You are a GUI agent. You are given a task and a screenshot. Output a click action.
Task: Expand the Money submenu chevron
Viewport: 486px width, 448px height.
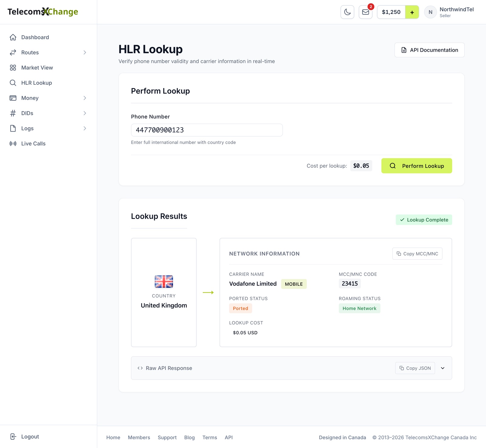(x=85, y=98)
